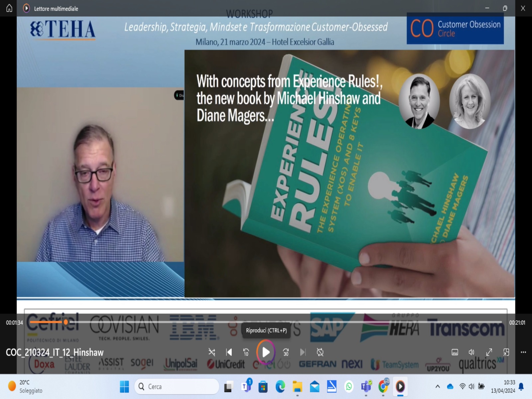532x399 pixels.
Task: Minimize the media player window
Action: (x=487, y=8)
